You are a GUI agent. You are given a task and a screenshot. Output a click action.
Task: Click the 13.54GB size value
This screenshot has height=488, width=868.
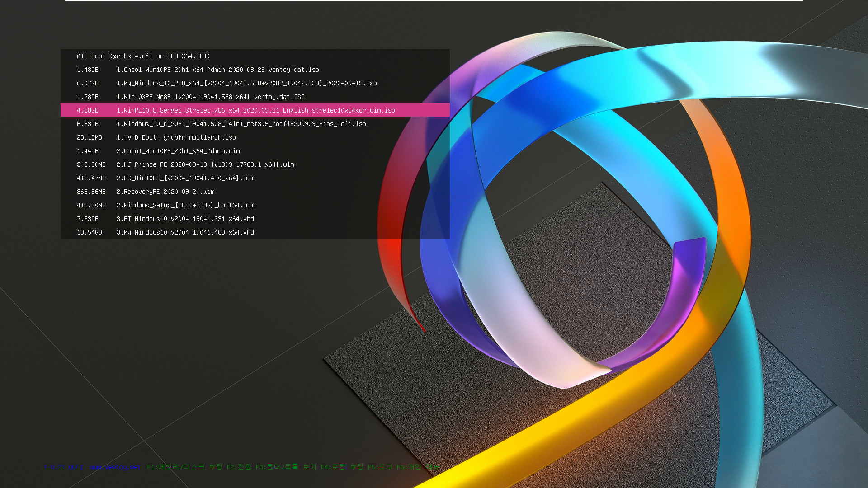coord(90,232)
